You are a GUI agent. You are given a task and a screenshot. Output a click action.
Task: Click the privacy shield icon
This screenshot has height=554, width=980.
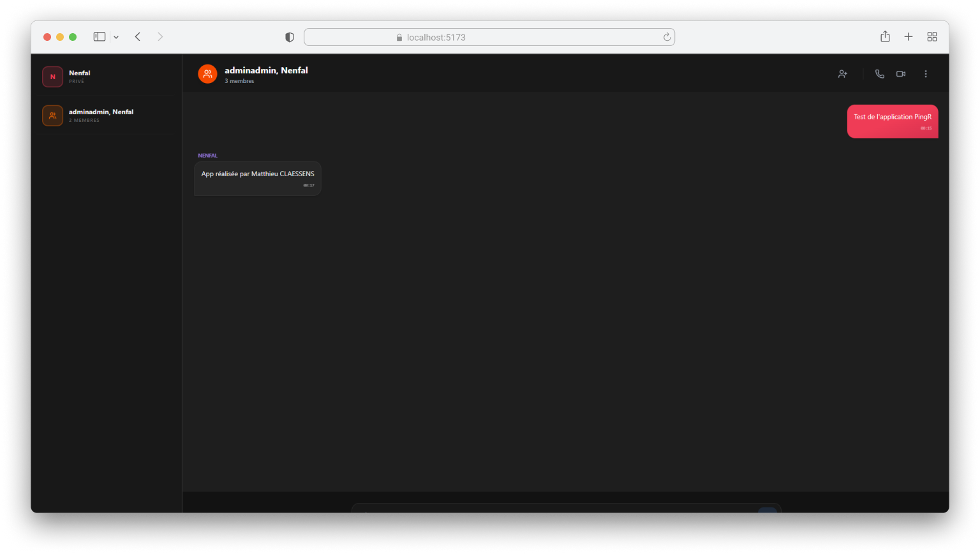click(290, 37)
